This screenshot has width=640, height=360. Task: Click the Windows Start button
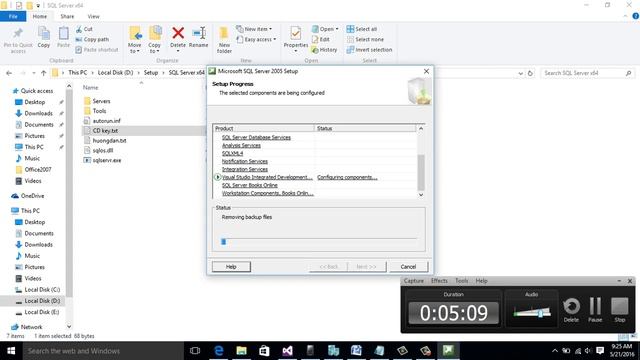[x=11, y=351]
